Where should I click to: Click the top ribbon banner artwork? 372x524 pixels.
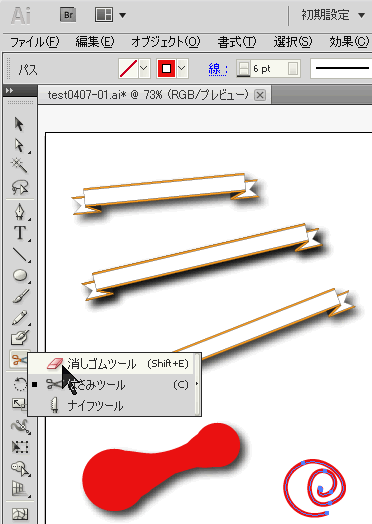165,193
